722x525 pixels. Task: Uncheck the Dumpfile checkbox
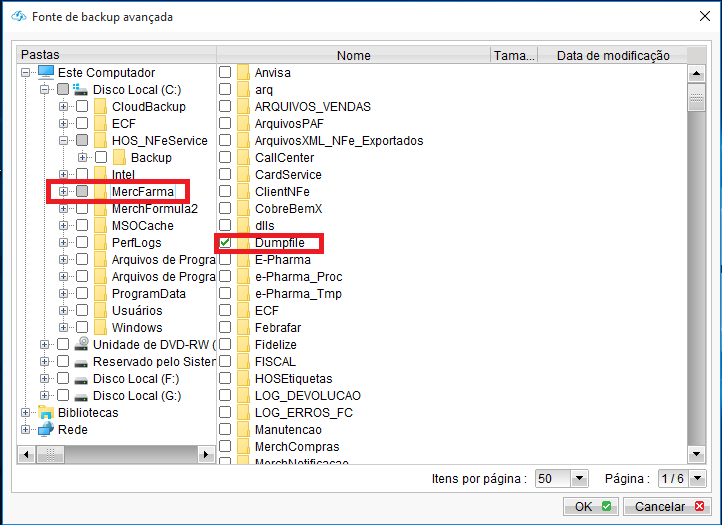(x=225, y=243)
